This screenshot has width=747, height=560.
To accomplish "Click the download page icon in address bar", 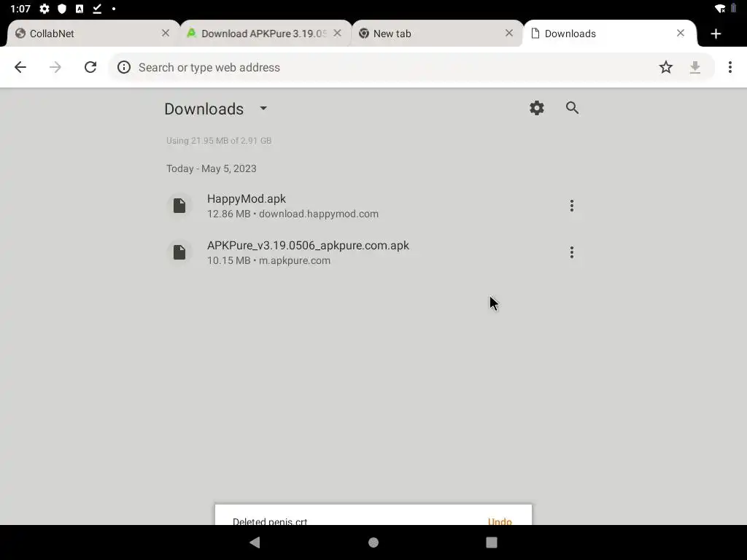I will tap(695, 67).
